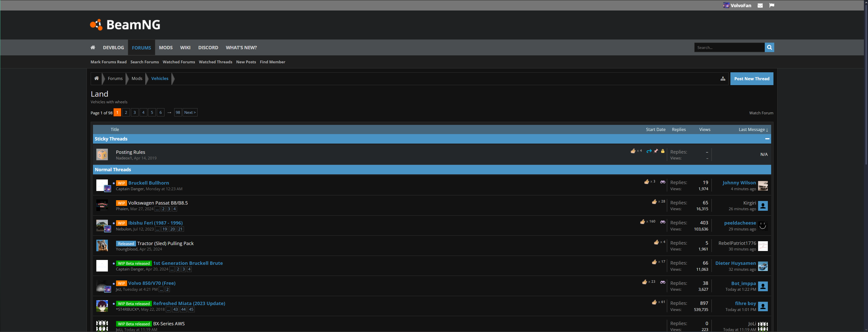Open the FORUMS tab

[141, 48]
